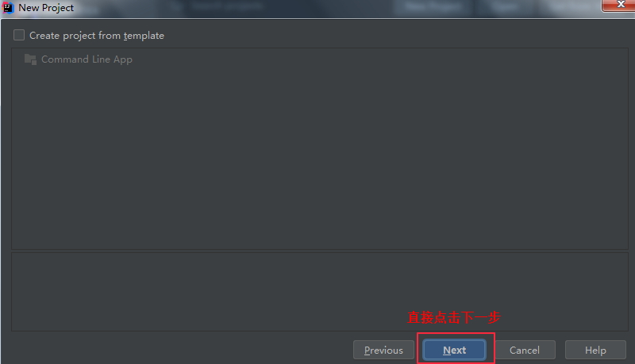The image size is (635, 364).
Task: Click blank space in the template list area
Action: [x=320, y=162]
